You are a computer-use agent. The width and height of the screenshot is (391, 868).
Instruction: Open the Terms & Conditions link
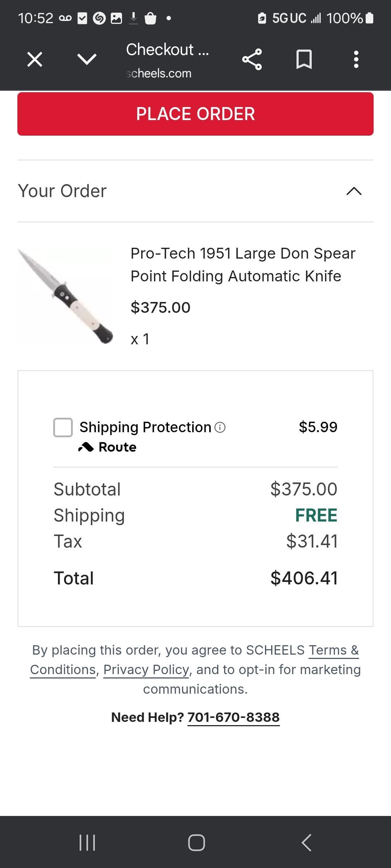point(333,650)
